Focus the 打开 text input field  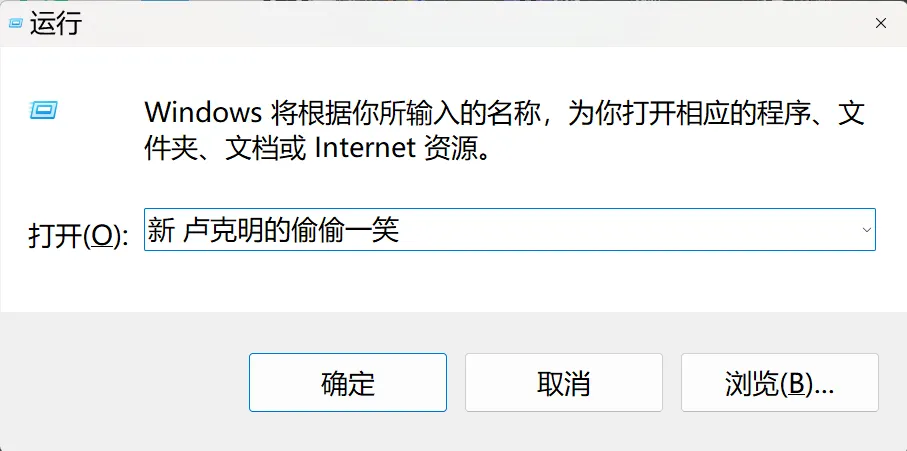click(510, 230)
